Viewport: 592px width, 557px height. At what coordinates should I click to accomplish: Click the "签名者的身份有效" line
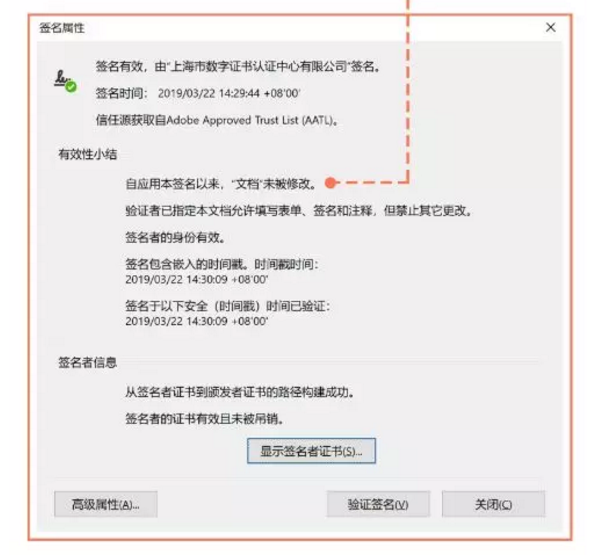[176, 238]
